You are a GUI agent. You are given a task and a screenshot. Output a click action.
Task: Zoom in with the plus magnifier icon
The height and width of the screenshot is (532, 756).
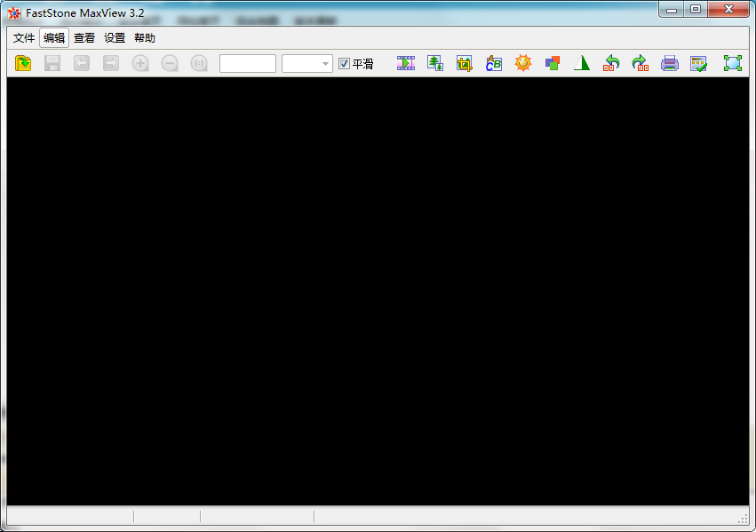pos(140,63)
